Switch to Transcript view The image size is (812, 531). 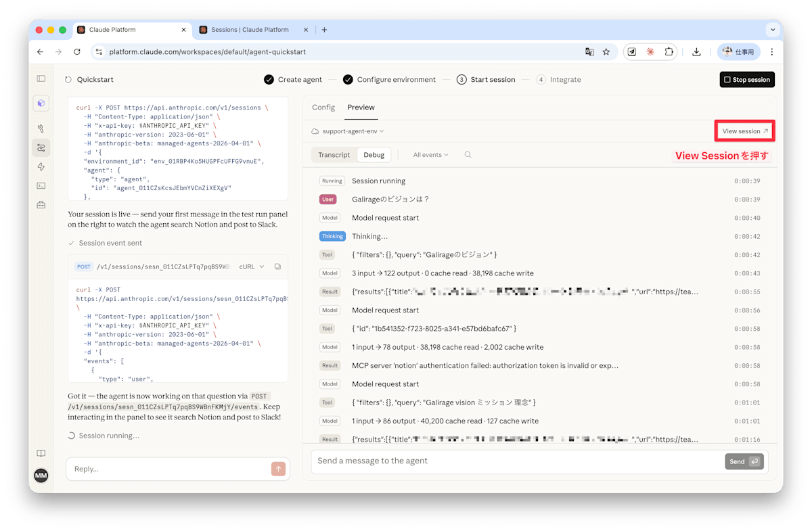[334, 155]
